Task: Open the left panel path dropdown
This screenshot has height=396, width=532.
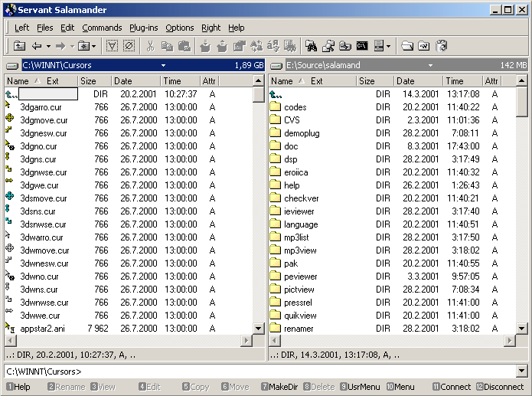Action: point(163,66)
